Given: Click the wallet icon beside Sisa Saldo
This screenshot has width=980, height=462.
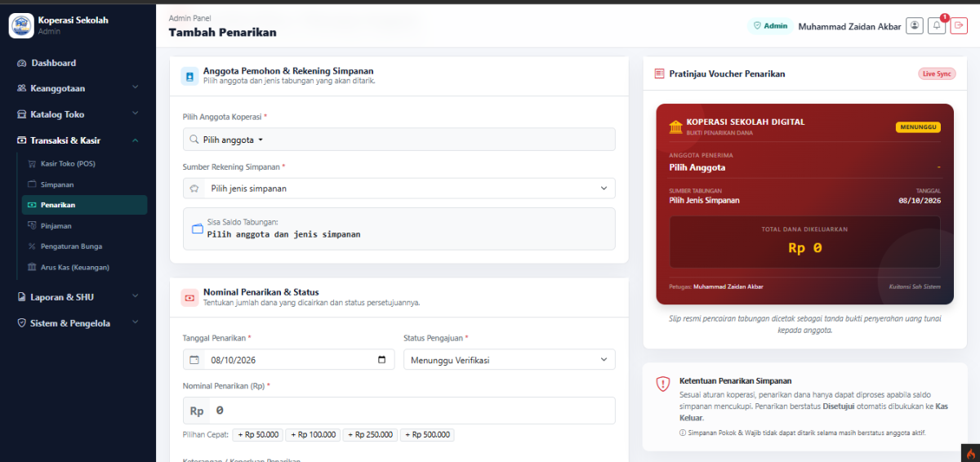Looking at the screenshot, I should [x=197, y=229].
